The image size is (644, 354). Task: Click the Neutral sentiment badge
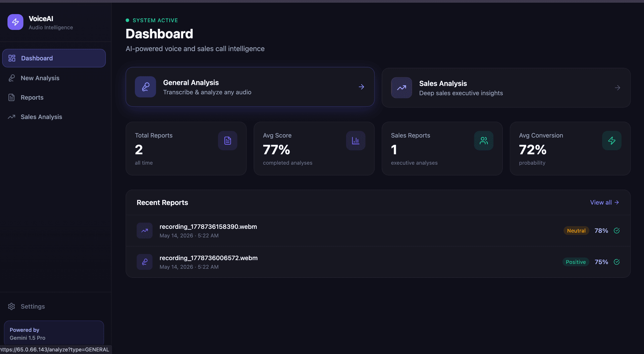(x=576, y=231)
